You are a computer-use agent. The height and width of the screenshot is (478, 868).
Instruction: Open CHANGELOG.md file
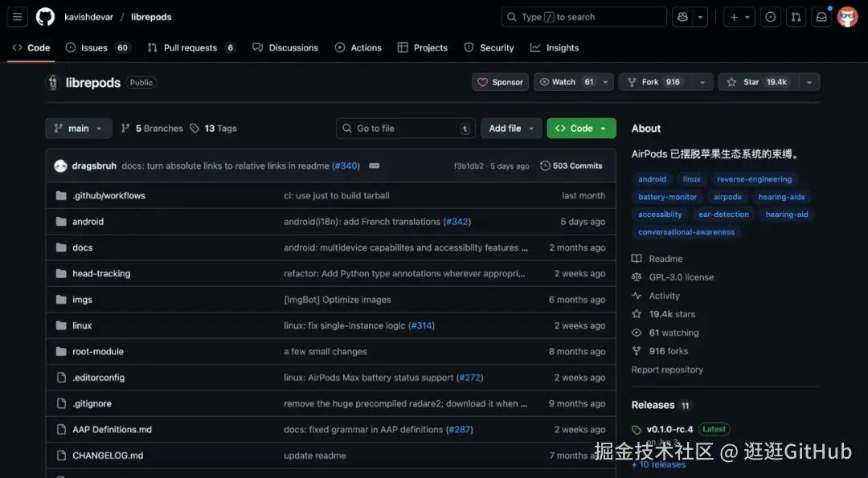coord(108,456)
